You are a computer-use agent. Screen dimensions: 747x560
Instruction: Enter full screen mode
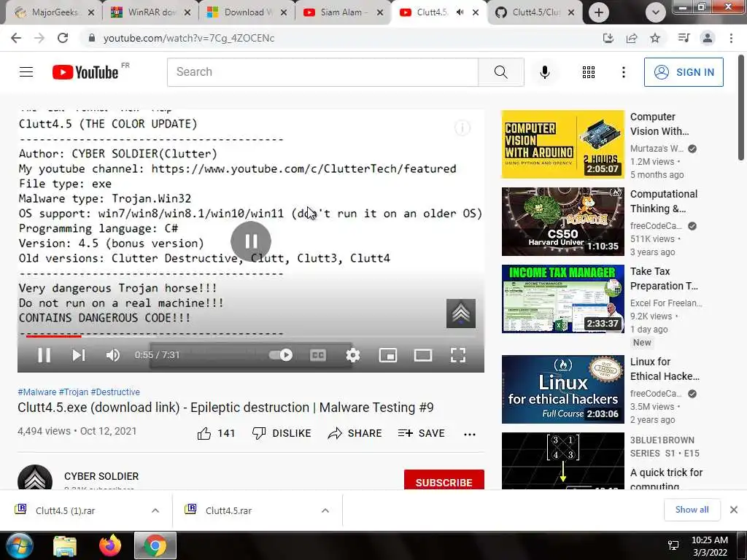458,355
